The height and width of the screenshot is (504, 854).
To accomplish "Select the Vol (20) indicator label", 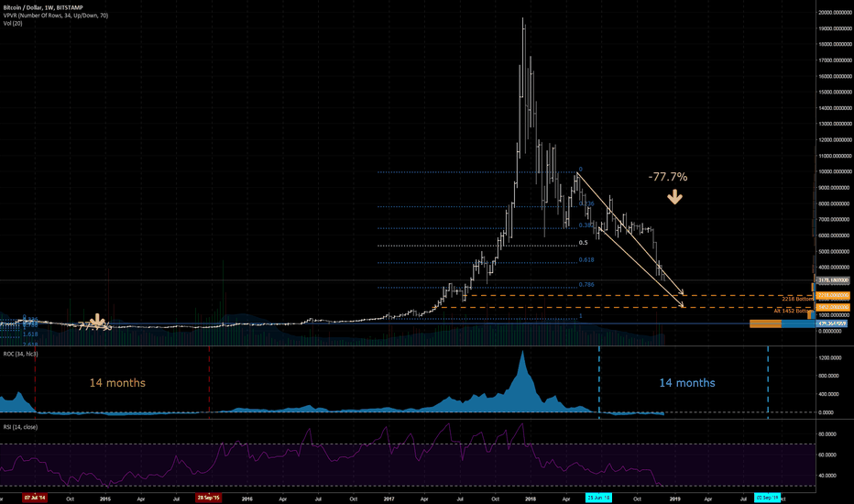I will click(x=13, y=24).
